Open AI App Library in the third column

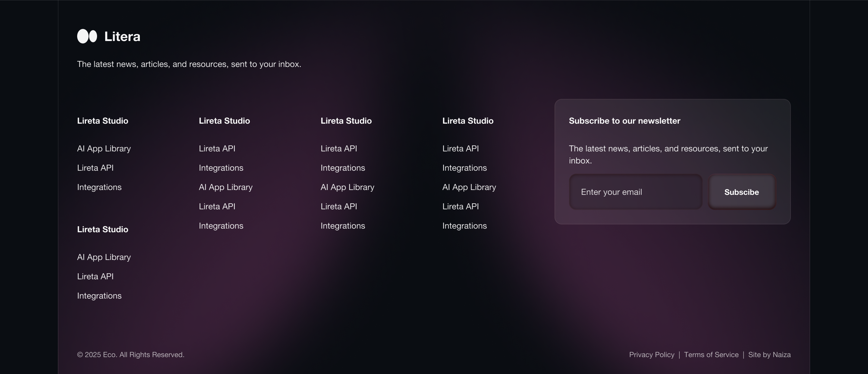click(x=348, y=187)
